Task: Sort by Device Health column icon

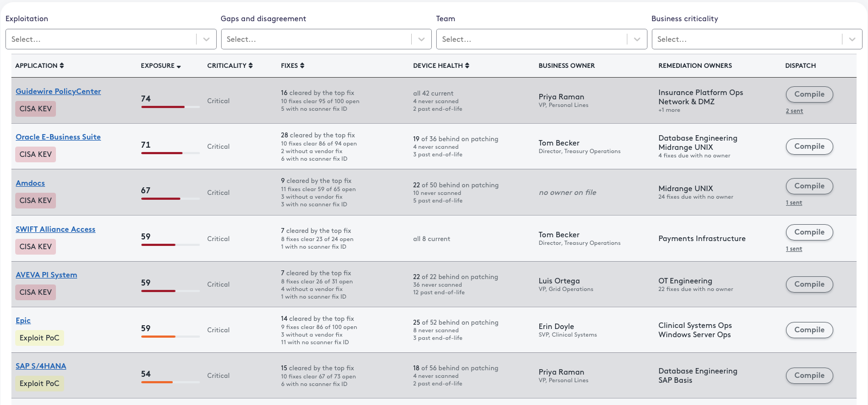Action: coord(467,66)
